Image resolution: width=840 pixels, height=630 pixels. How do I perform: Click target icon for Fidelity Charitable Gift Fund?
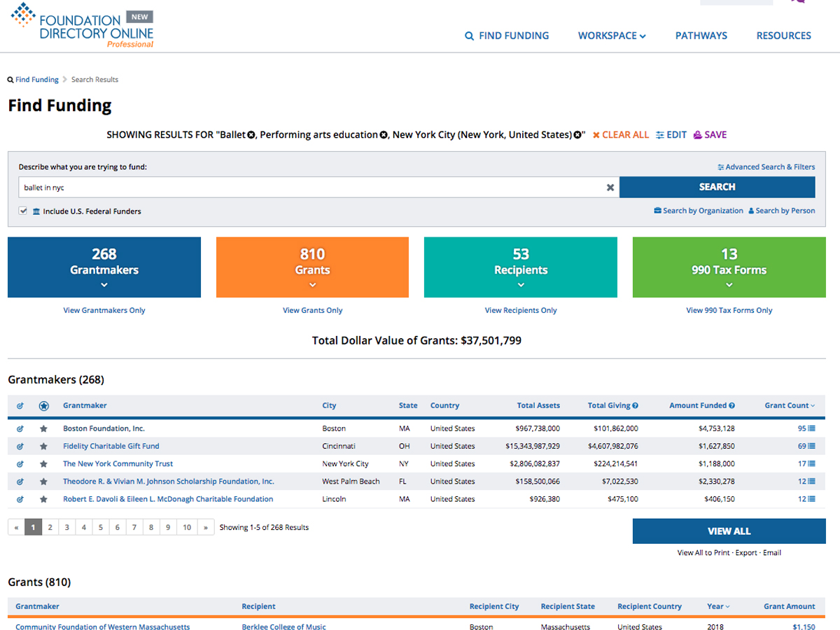(20, 447)
